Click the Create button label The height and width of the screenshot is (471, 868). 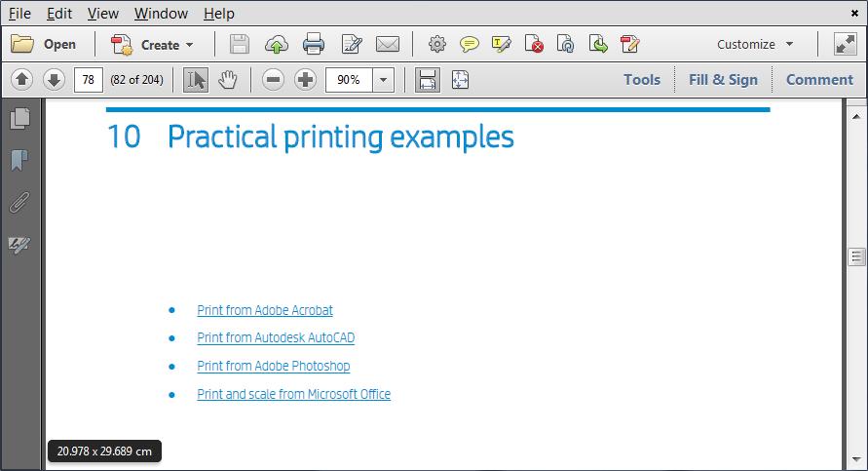click(160, 45)
